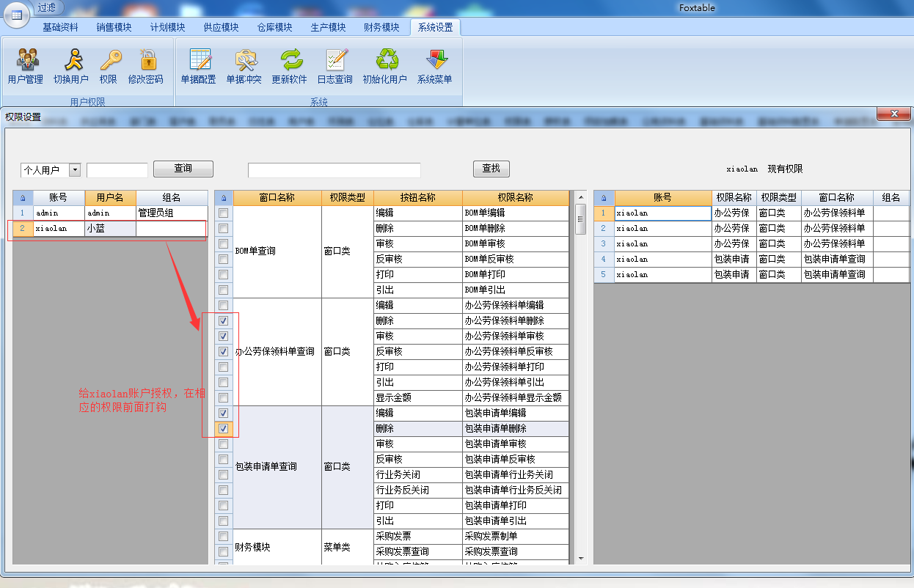This screenshot has width=914, height=588.
Task: Click the 权限名称 header in middle table
Action: 516,198
